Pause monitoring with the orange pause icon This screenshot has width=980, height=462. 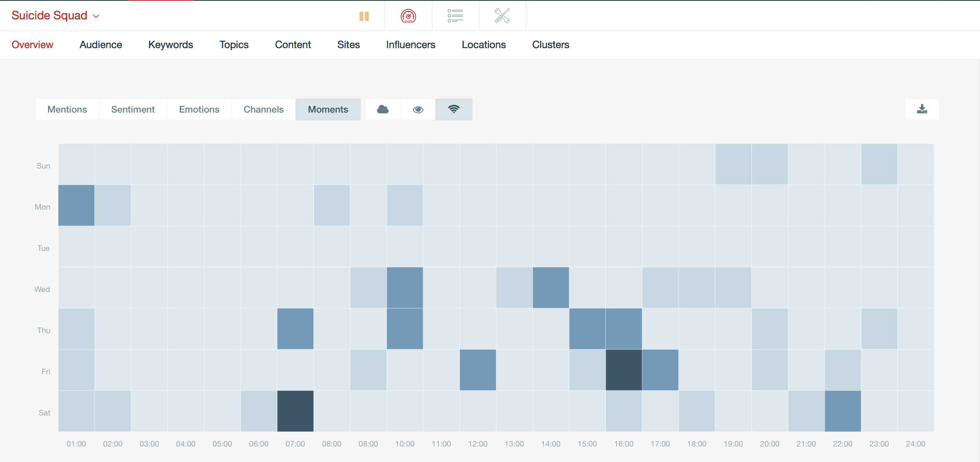(364, 16)
